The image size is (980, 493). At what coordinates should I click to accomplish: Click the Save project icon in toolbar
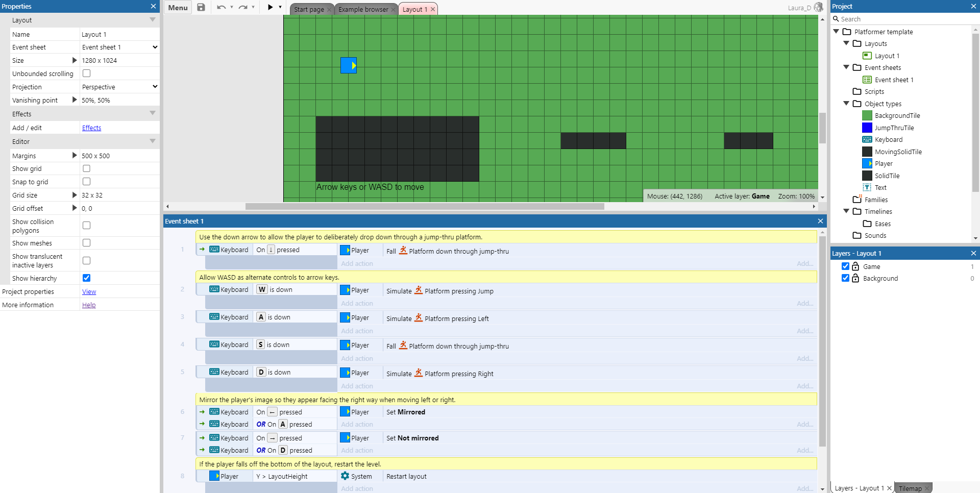(201, 7)
